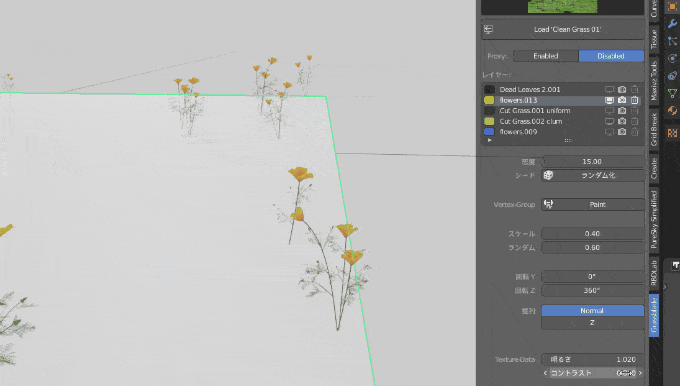Select the Z alignment option
Image resolution: width=680 pixels, height=386 pixels.
[x=592, y=323]
